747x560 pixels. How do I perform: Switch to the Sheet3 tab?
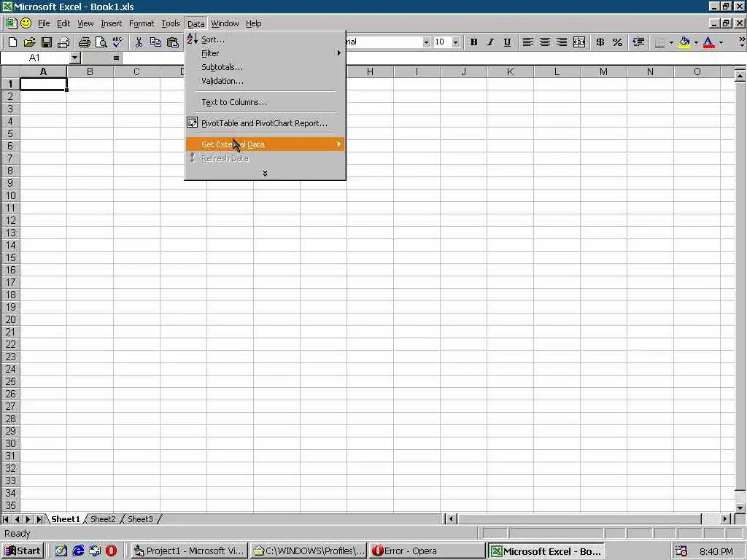pos(140,519)
